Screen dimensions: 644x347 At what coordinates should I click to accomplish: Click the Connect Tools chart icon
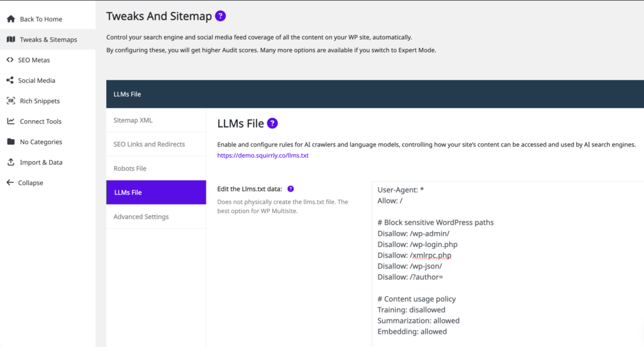coord(10,121)
